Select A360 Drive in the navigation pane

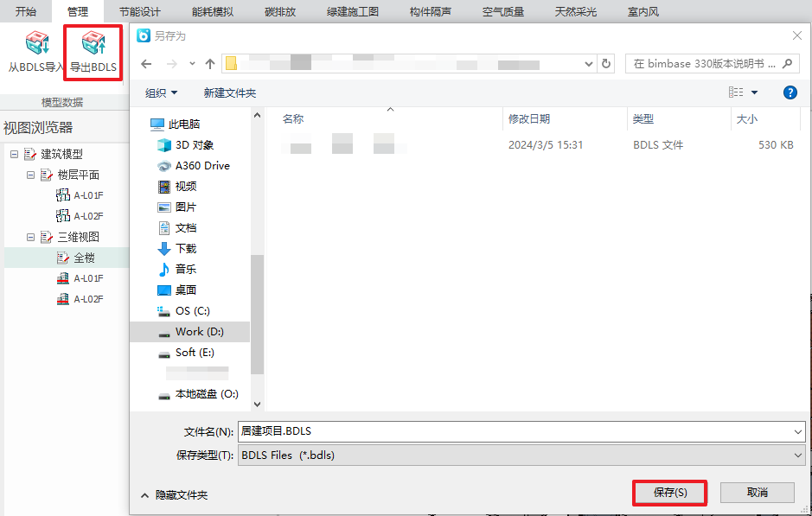point(193,166)
